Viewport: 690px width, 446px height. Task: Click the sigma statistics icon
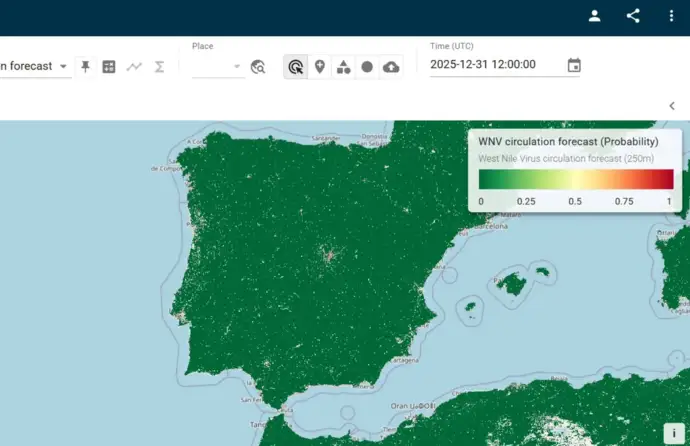pos(159,67)
